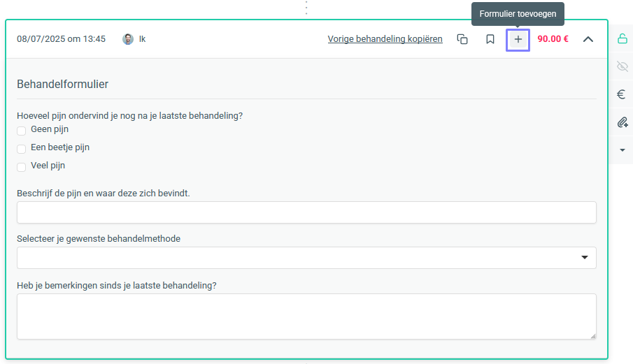Click the copy treatment icon

click(462, 39)
